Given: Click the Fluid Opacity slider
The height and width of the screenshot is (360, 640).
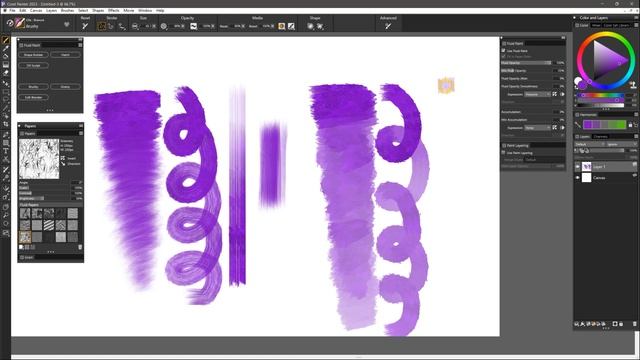Looking at the screenshot, I should [526, 63].
